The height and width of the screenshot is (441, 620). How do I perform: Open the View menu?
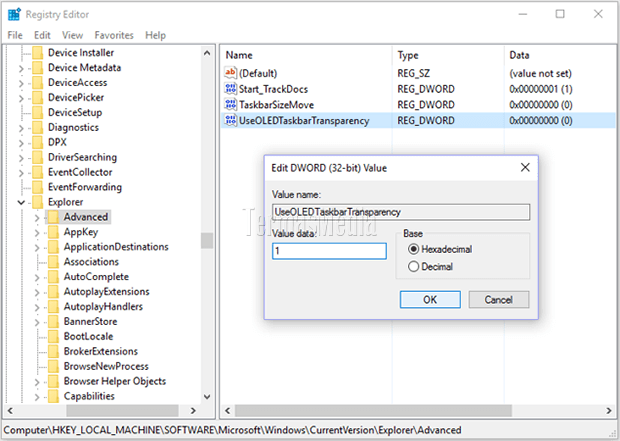click(72, 35)
